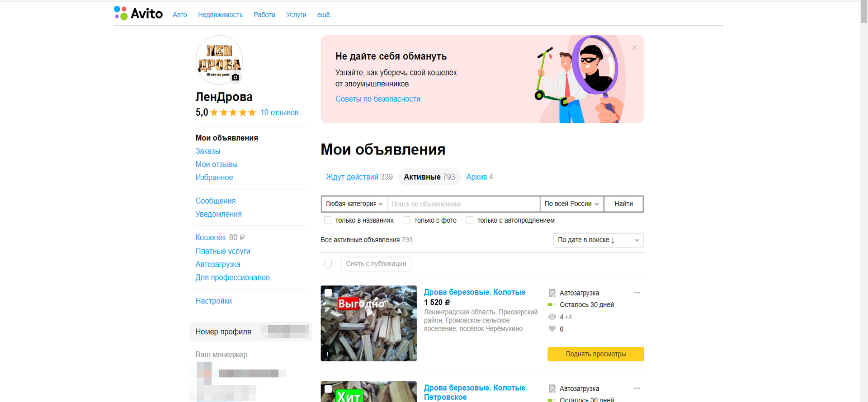The height and width of the screenshot is (402, 868).
Task: Enable 'только с фото' checkbox
Action: 406,220
